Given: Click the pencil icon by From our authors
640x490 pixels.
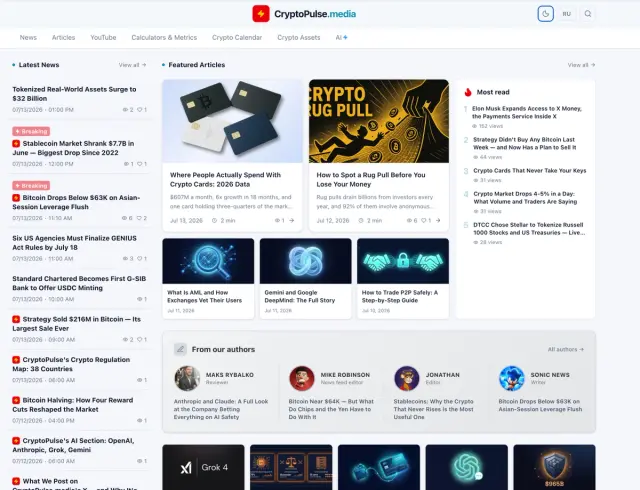Looking at the screenshot, I should click(180, 349).
